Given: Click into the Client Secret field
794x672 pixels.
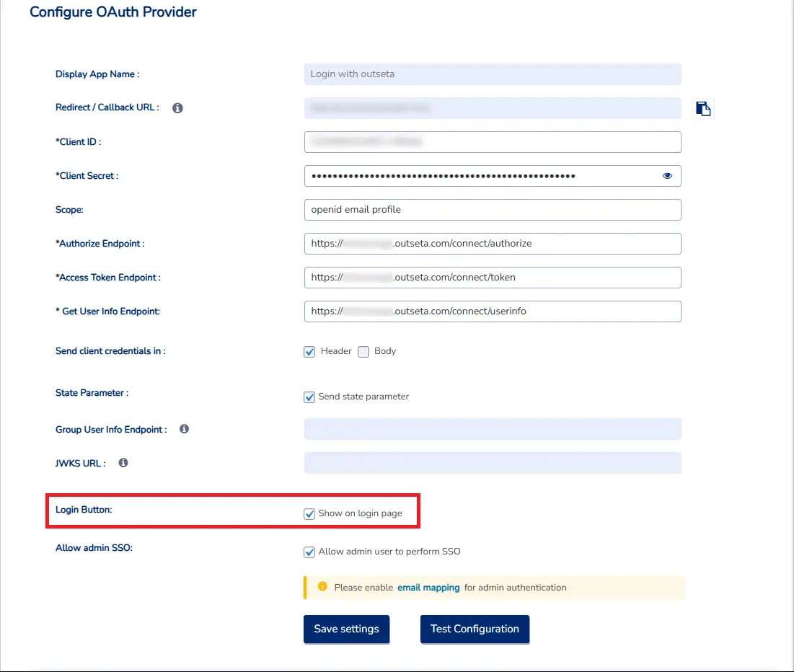Looking at the screenshot, I should [493, 176].
